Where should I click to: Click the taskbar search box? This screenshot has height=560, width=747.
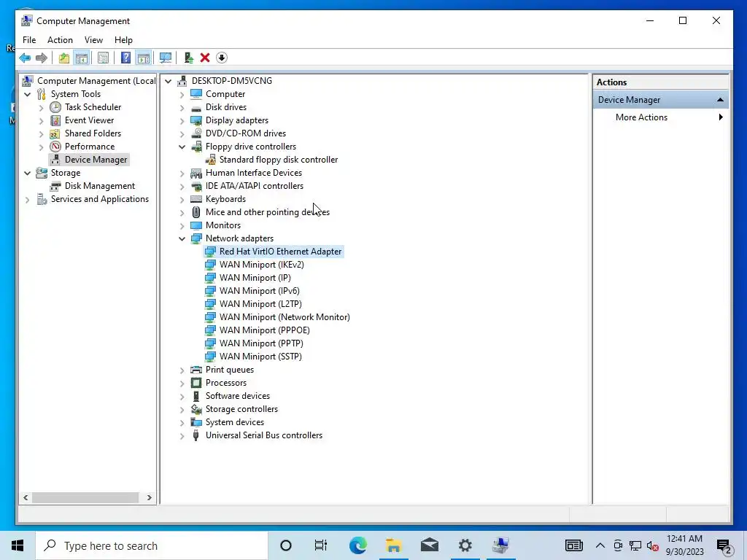[152, 545]
